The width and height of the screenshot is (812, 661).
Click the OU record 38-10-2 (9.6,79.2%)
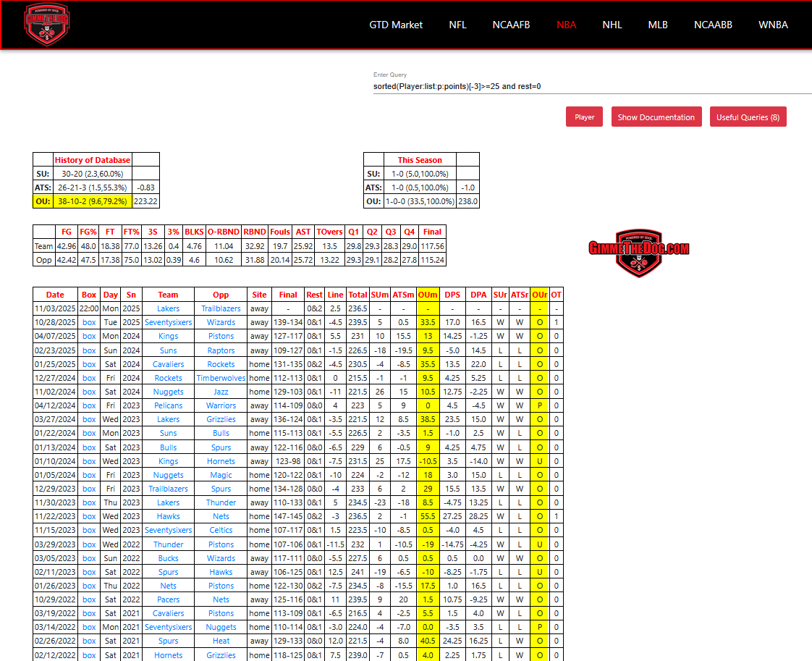pos(92,201)
